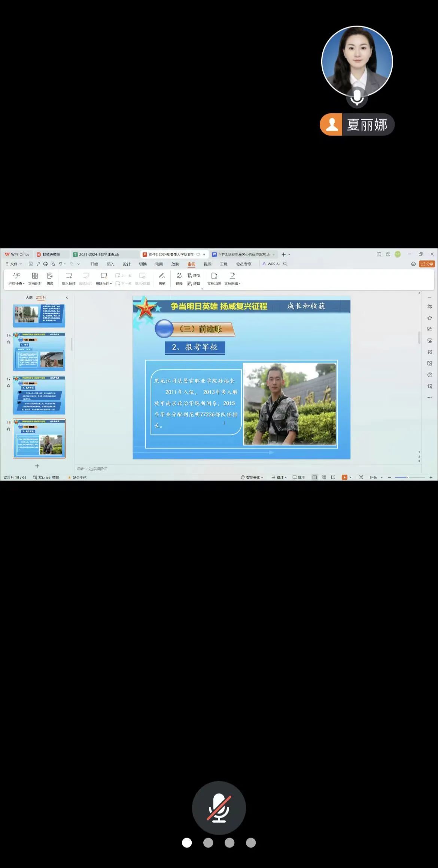Switch to slide sorter grid view
This screenshot has height=868, width=438.
point(324,477)
